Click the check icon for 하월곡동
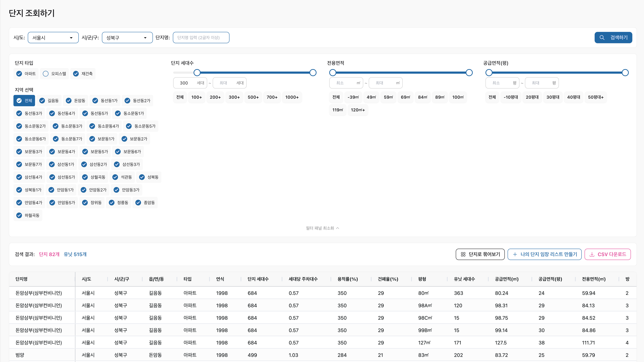 tap(19, 215)
